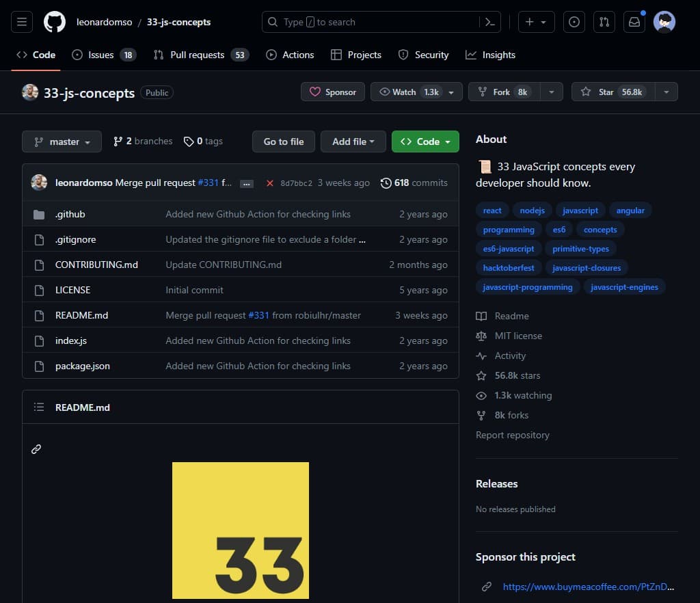Open the Star lists dropdown arrow
Screen dimensions: 700x603
tap(667, 92)
